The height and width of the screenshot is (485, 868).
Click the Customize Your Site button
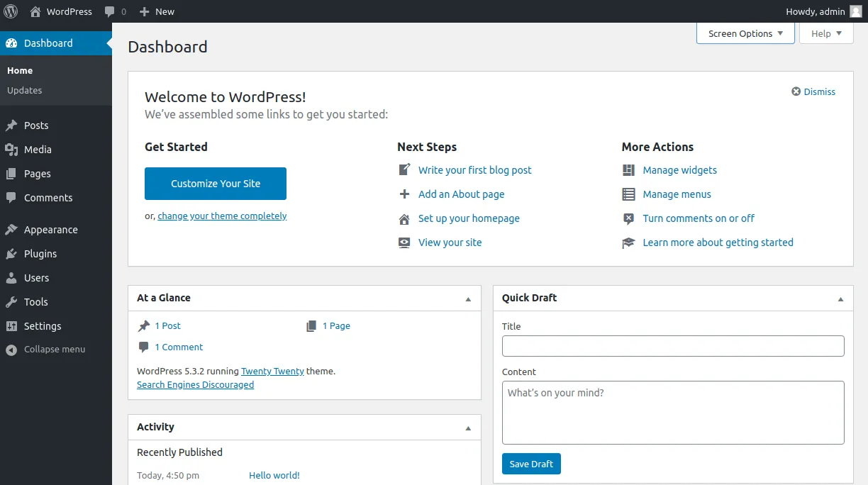(x=216, y=184)
